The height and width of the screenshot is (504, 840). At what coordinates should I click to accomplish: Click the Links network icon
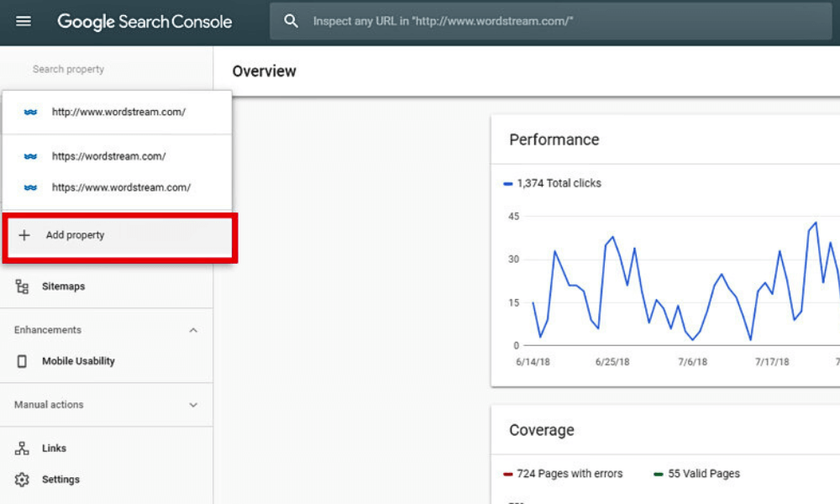coord(22,449)
